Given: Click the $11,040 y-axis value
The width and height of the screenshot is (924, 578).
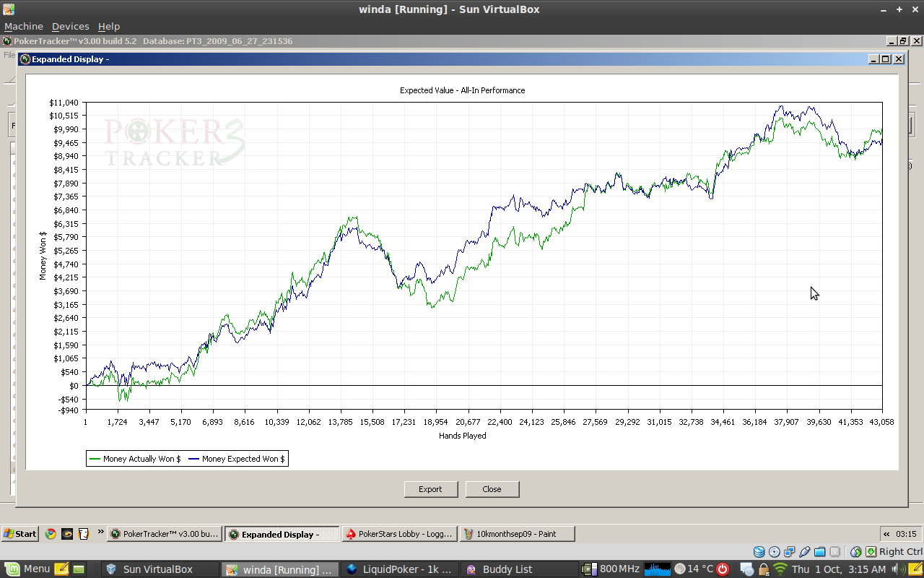Looking at the screenshot, I should pos(64,103).
